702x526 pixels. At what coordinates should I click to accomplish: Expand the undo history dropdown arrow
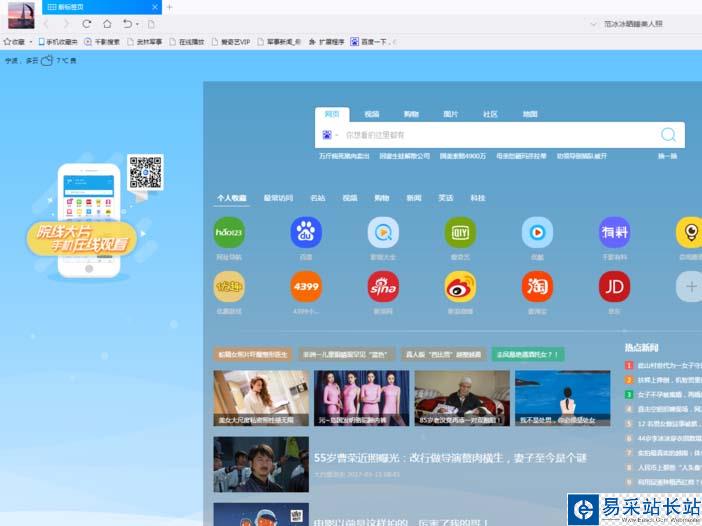point(137,24)
